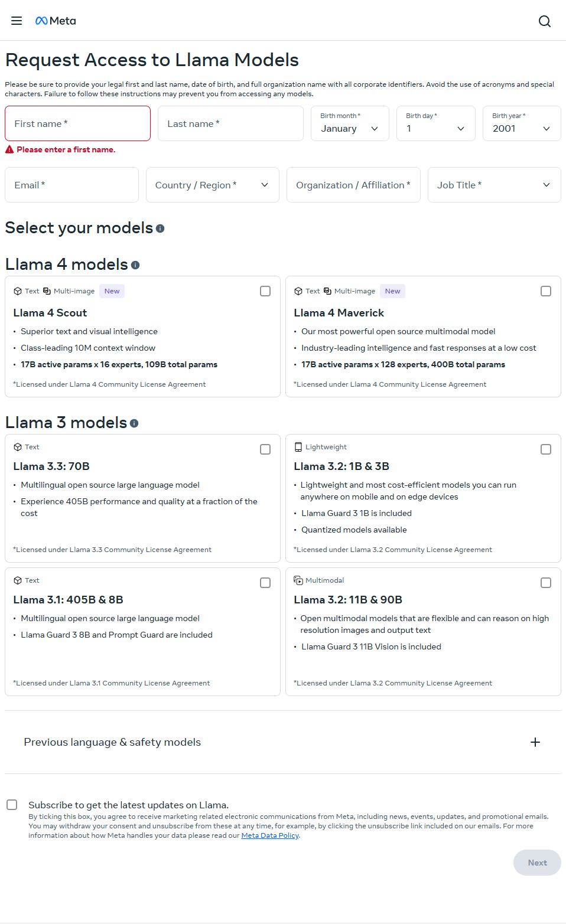Click the First name input field
Viewport: 566px width, 924px height.
pos(77,123)
